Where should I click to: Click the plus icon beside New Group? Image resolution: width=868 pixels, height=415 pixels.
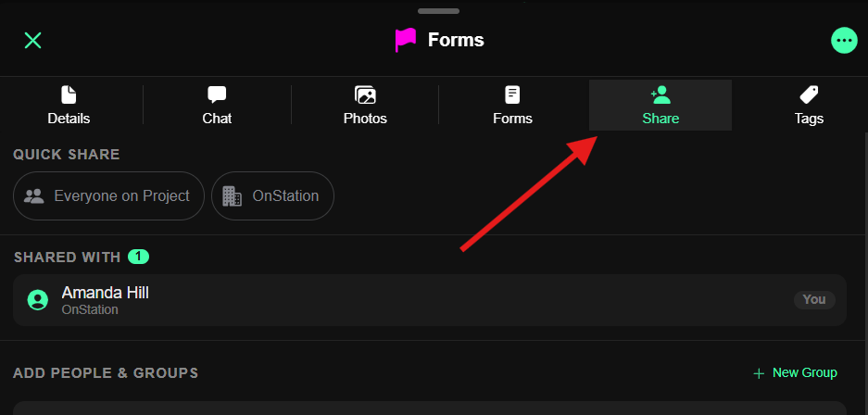click(759, 373)
